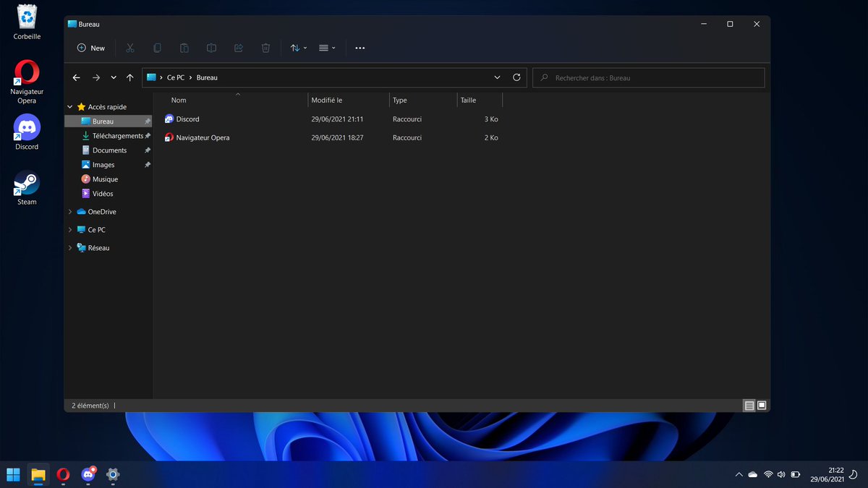Expand the Réseau tree node
This screenshot has width=868, height=488.
[70, 248]
